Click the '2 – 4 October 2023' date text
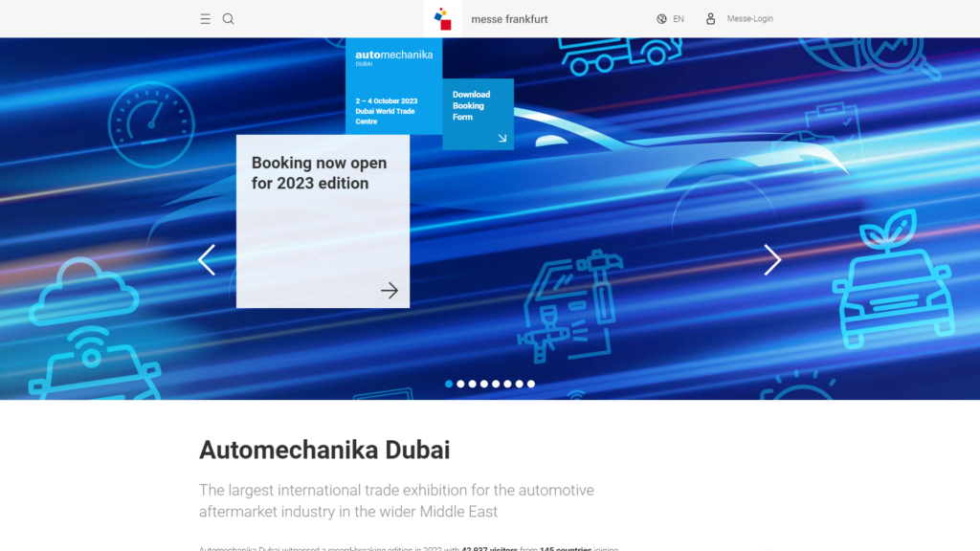The height and width of the screenshot is (551, 980). [x=387, y=100]
